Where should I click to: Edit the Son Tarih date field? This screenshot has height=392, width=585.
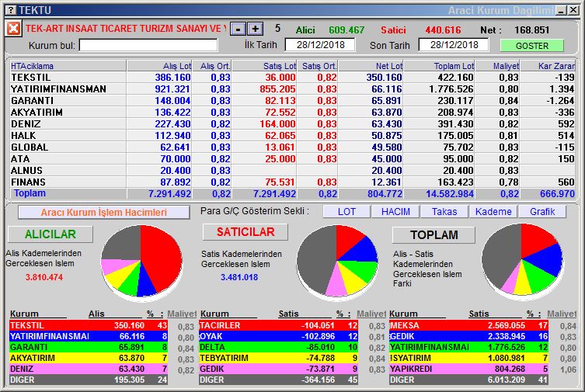coord(454,45)
